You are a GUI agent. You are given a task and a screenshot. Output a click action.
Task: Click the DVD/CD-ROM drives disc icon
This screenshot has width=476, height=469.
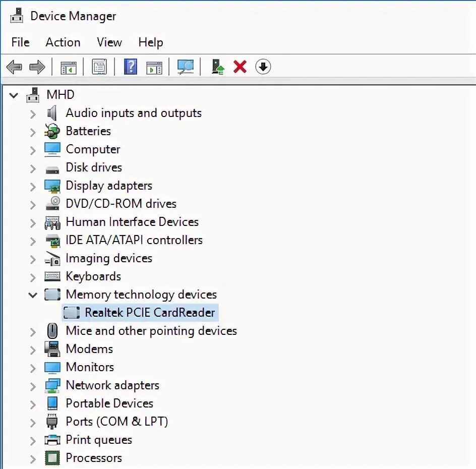pos(53,203)
